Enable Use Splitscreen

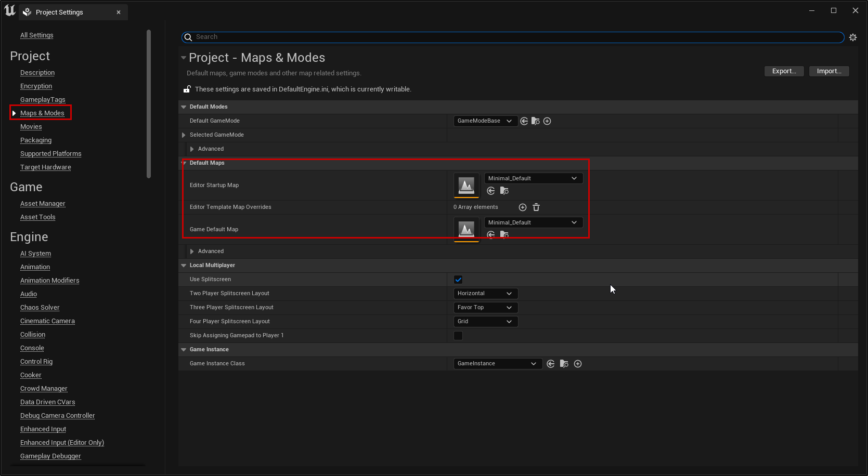(x=458, y=279)
